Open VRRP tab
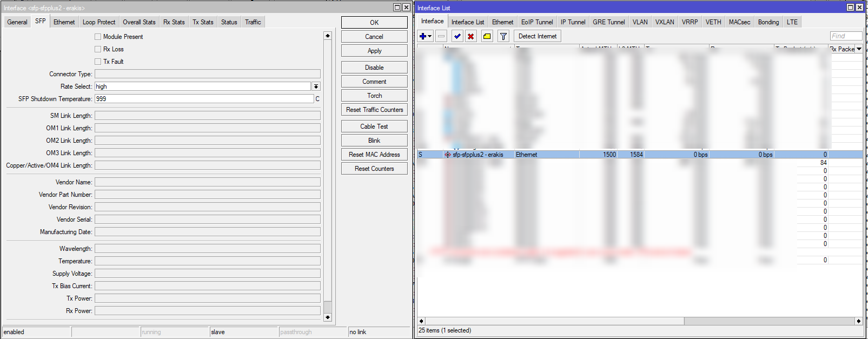The height and width of the screenshot is (339, 868). 690,22
